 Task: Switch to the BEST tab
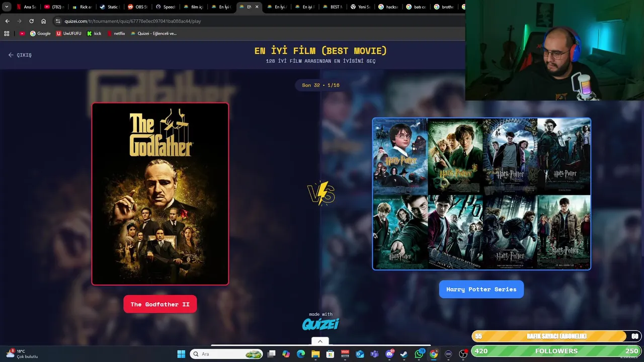tap(332, 7)
